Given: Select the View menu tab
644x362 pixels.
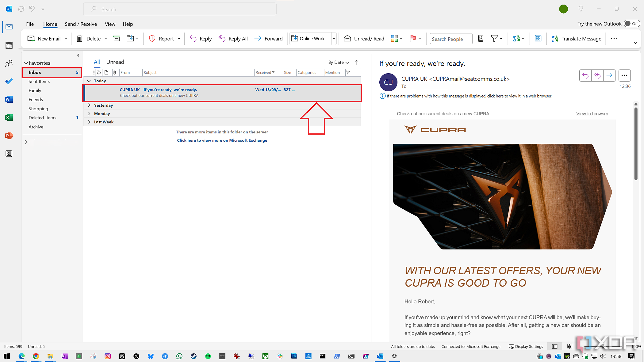Looking at the screenshot, I should [110, 24].
